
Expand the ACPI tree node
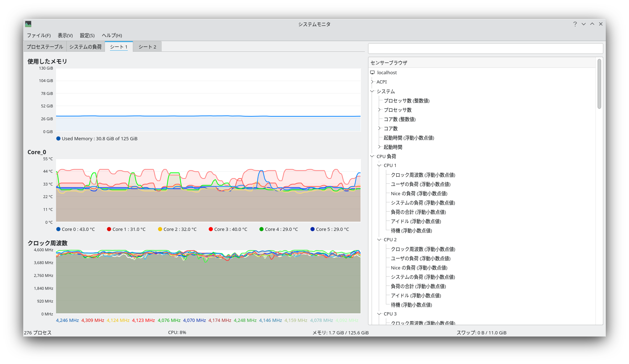[372, 82]
